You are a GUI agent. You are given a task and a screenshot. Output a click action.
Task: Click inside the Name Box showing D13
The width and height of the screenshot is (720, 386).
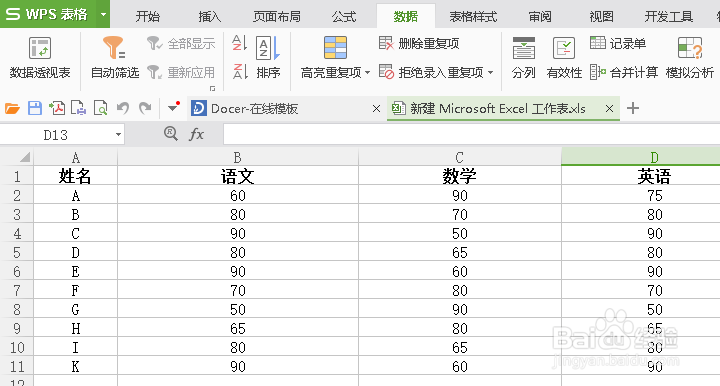coord(55,135)
